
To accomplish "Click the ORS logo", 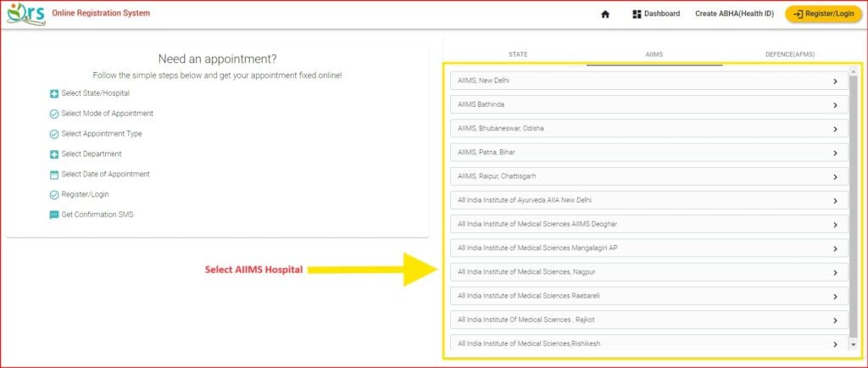I will [x=26, y=14].
